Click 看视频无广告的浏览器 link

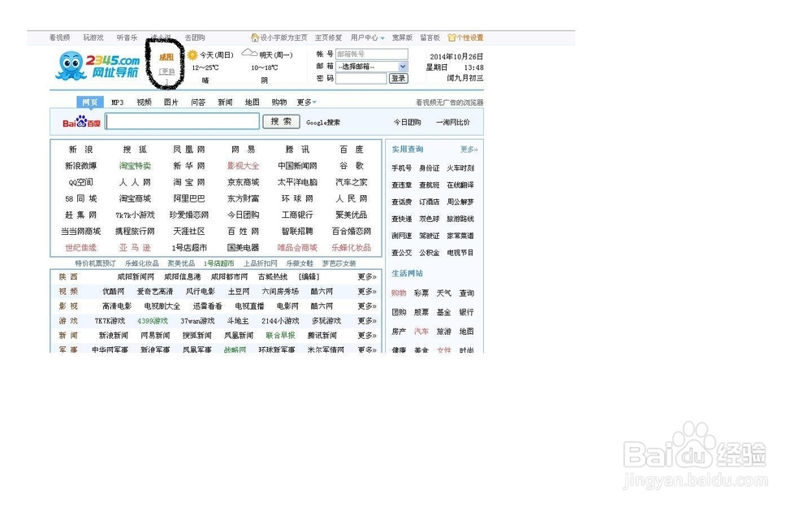click(x=449, y=102)
